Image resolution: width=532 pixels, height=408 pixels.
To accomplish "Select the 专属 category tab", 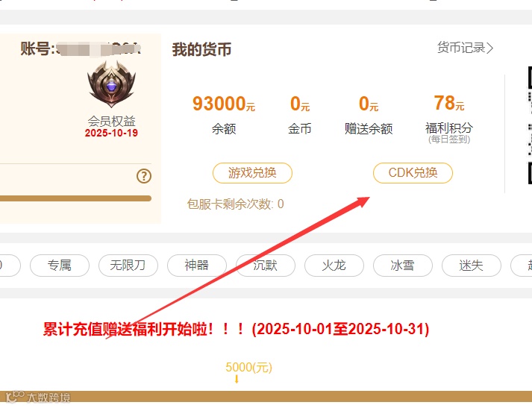I will (60, 266).
